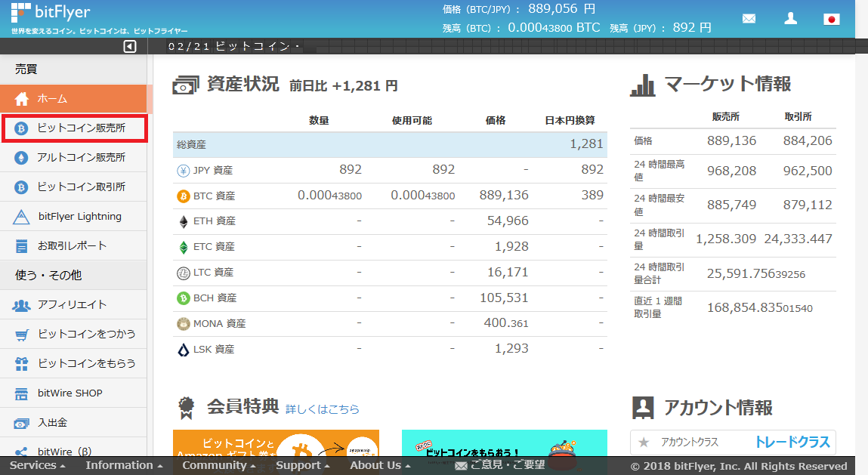The width and height of the screenshot is (868, 475).
Task: Click the ご意見・ご要望 feedback link
Action: [x=499, y=465]
